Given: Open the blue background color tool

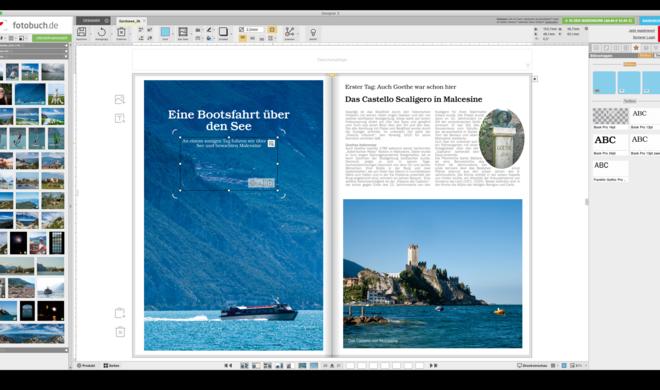Looking at the screenshot, I should point(165,32).
